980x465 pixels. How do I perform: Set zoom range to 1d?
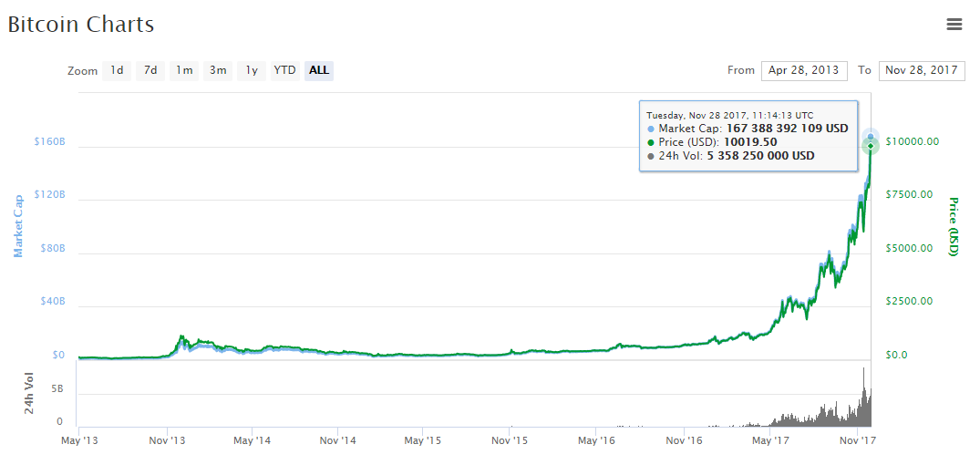point(117,70)
